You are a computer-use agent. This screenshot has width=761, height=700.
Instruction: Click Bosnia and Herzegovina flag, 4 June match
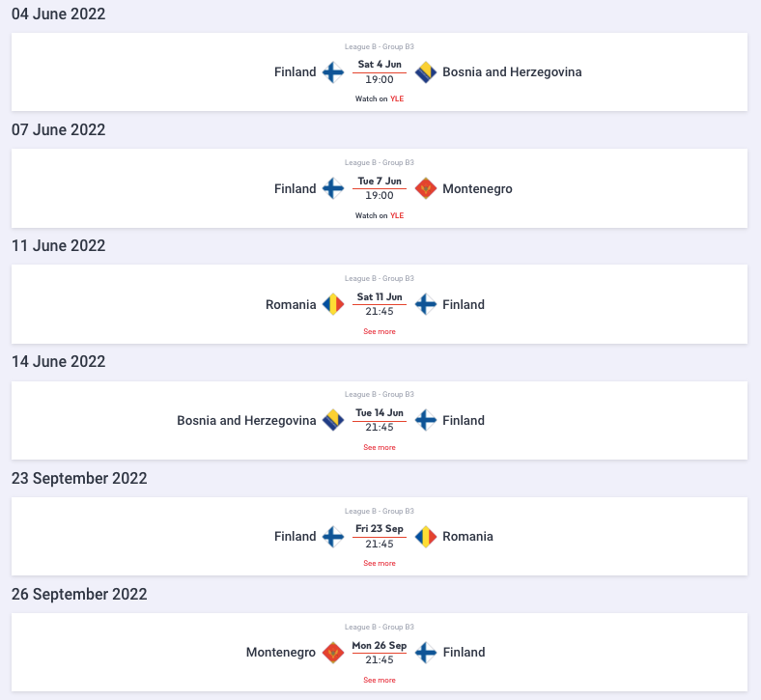tap(426, 72)
